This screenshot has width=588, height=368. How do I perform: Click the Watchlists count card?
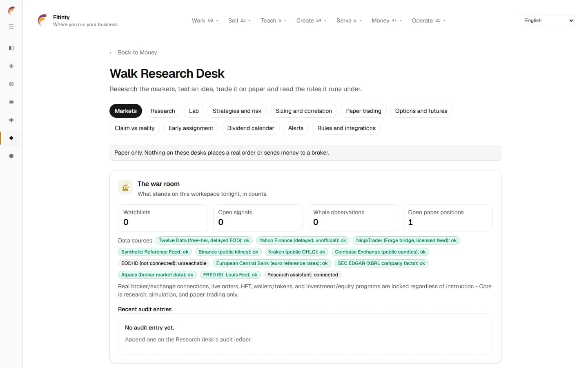pos(163,218)
